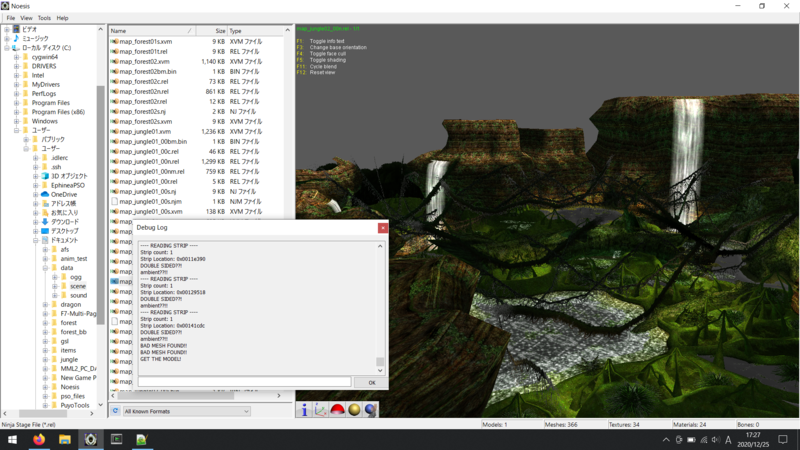Open the Help menu
Image resolution: width=800 pixels, height=450 pixels.
click(x=62, y=18)
